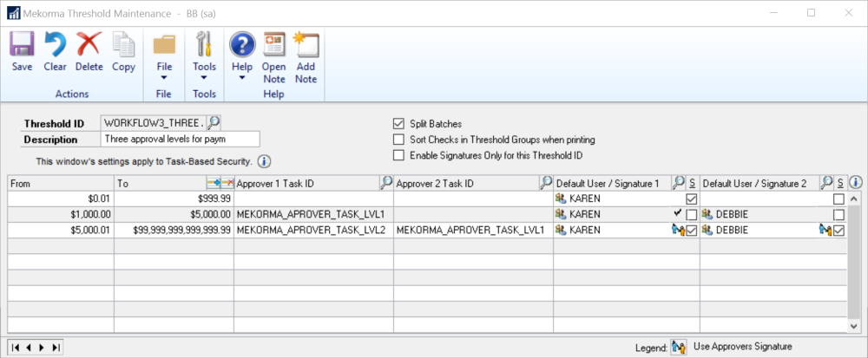Click the checkmark in KAREN's $1,000.00 row
Screen dimensions: 868x358
[677, 213]
